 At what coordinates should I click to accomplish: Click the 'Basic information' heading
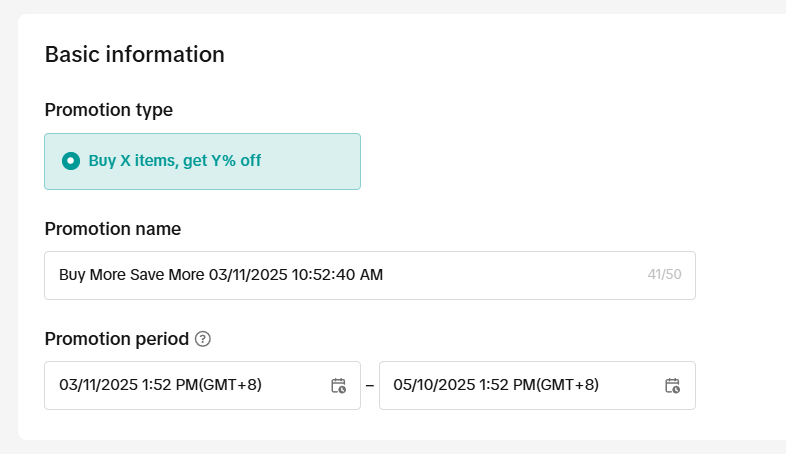tap(135, 54)
